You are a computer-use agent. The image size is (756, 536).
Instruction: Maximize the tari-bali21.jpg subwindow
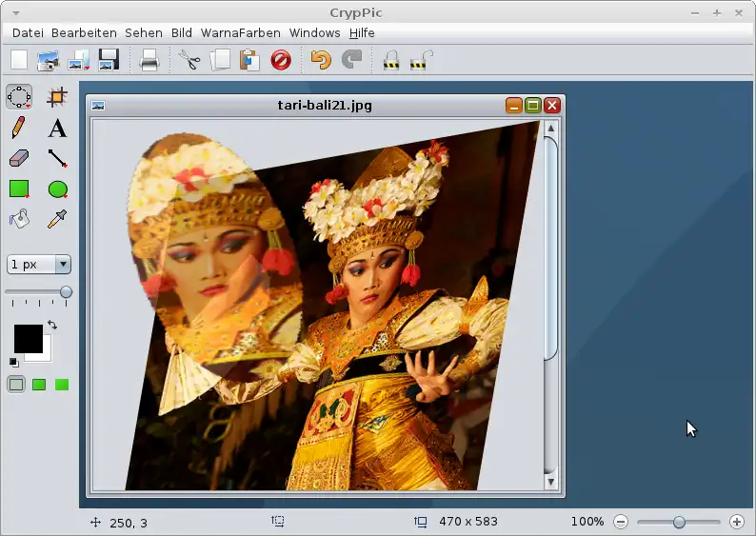(533, 105)
